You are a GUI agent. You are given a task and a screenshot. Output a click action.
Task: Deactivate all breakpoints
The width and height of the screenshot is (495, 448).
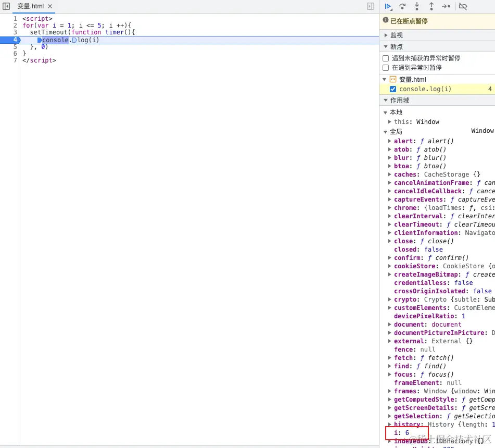point(463,6)
